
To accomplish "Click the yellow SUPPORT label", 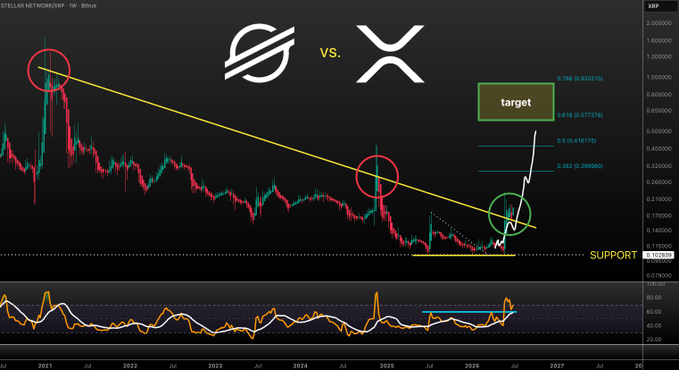I will [x=613, y=255].
